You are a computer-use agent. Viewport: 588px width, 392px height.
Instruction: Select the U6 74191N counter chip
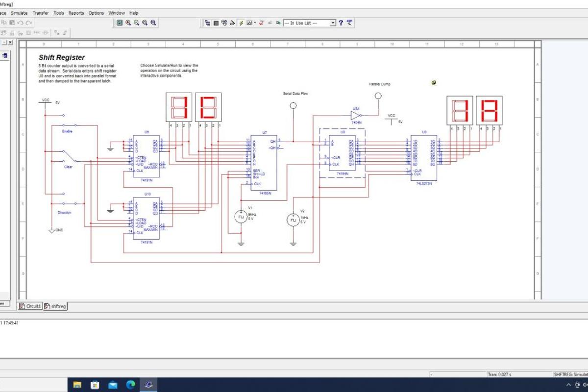(x=146, y=156)
